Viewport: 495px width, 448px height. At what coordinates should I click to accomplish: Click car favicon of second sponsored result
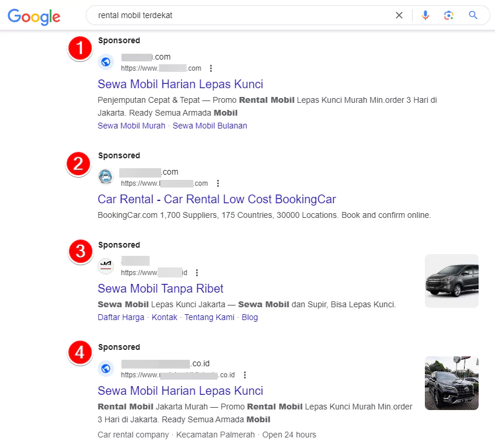(106, 176)
